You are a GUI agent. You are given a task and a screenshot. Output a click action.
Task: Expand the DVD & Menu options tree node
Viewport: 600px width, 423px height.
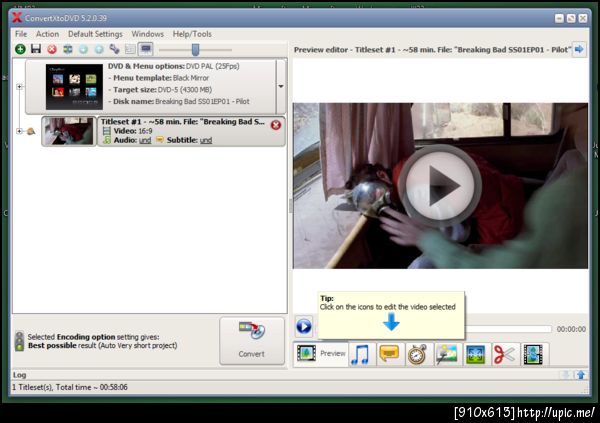click(x=19, y=87)
